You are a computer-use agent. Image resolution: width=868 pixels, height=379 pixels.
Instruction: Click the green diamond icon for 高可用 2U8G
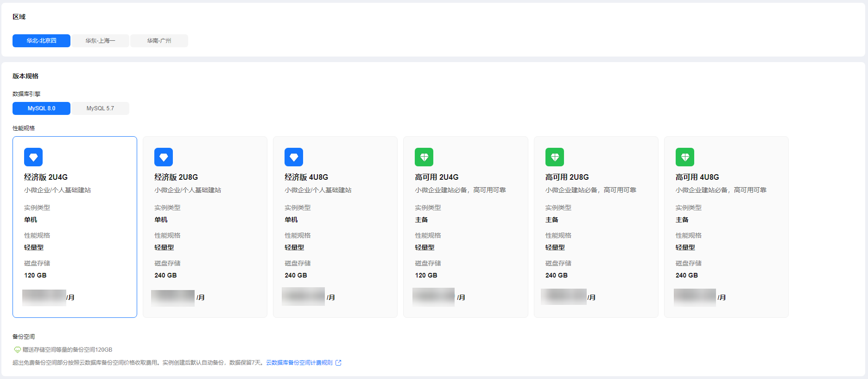pyautogui.click(x=554, y=157)
